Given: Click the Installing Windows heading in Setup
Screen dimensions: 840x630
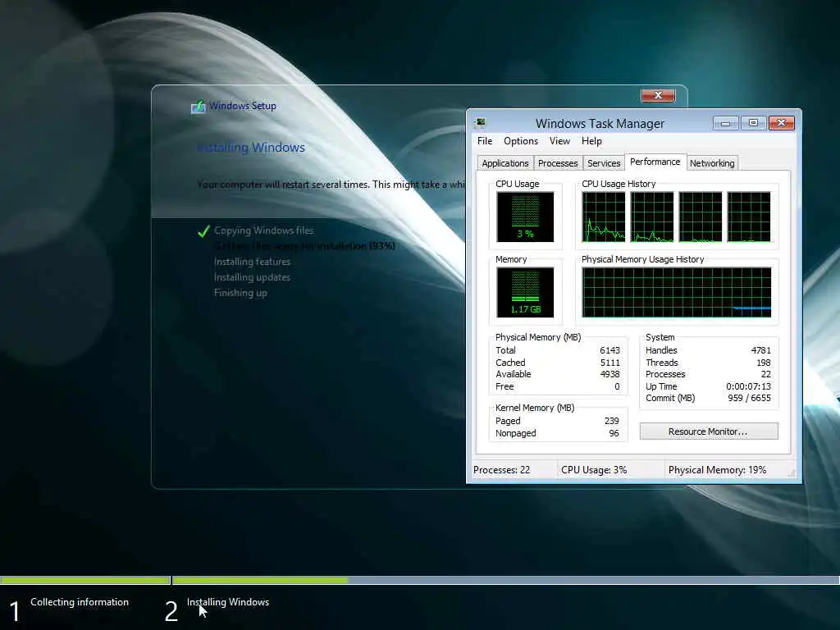Looking at the screenshot, I should (251, 148).
